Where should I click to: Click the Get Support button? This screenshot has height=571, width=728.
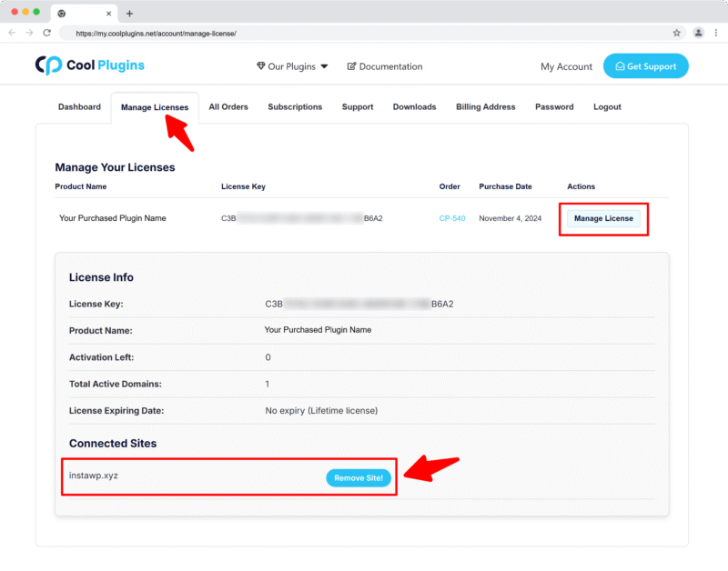point(646,66)
